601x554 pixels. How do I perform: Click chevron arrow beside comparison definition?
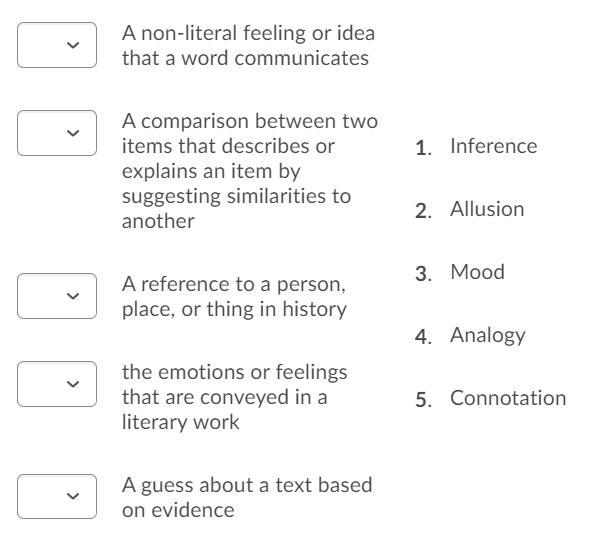(73, 133)
